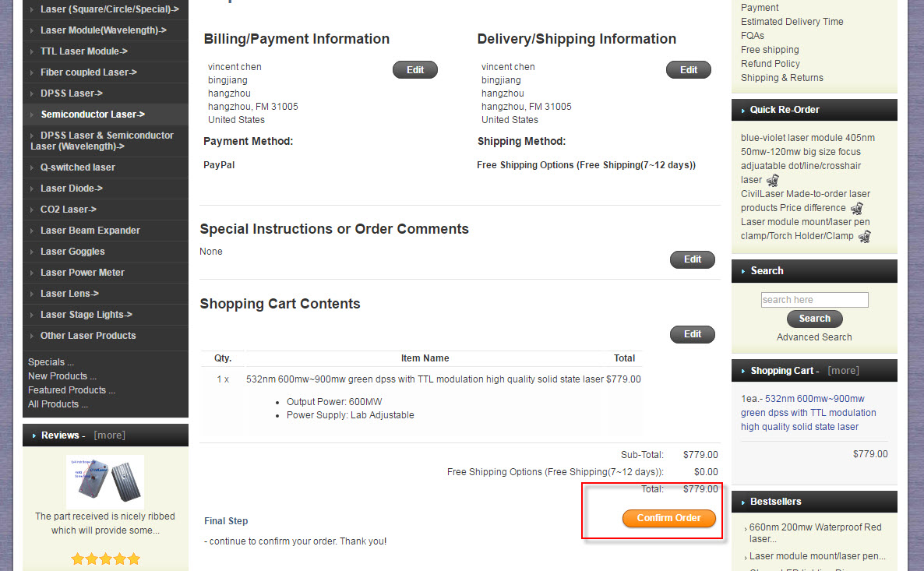Edit the Special Instructions or Order Comments
Screen dimensions: 924x571
693,259
